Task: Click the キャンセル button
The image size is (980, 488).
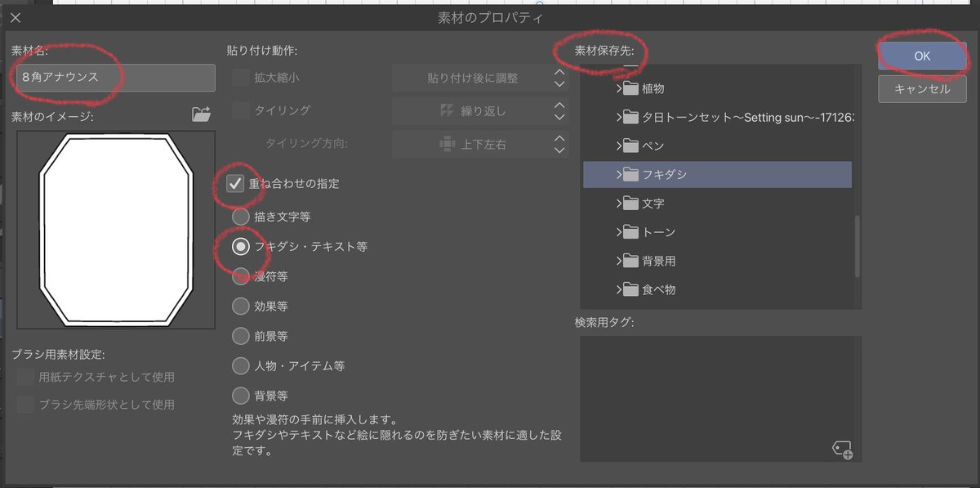Action: click(922, 89)
